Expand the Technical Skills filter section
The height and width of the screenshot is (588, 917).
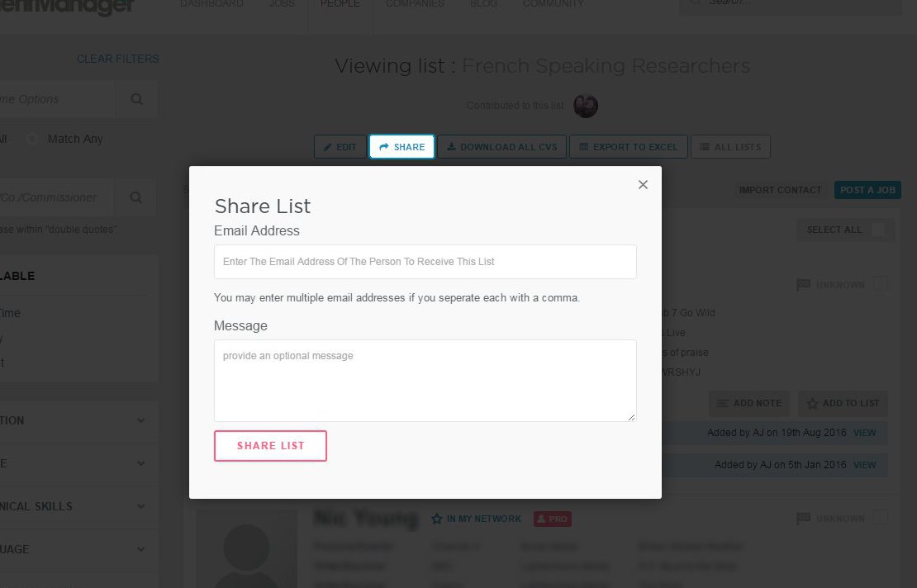[x=140, y=506]
